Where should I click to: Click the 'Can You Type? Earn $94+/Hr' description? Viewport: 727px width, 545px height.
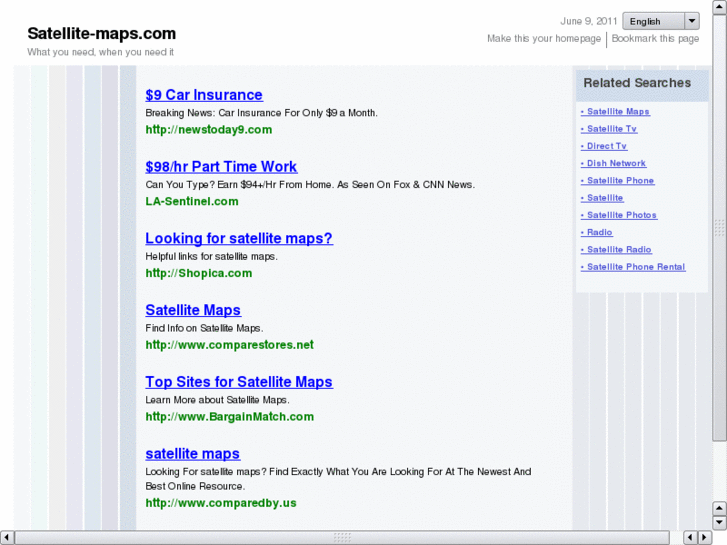tap(310, 185)
